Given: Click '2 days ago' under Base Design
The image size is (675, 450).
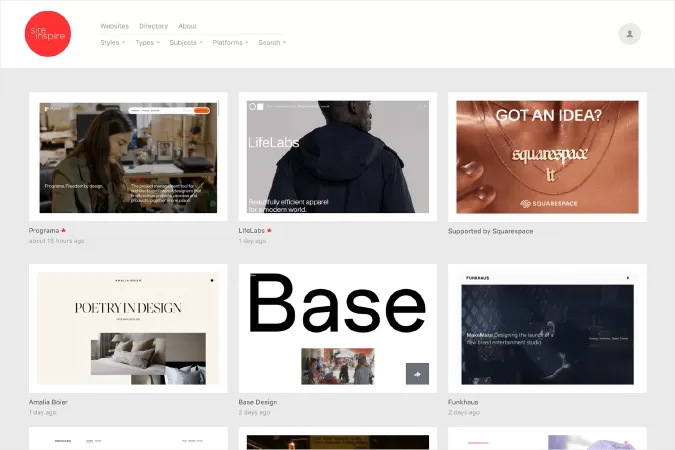Looking at the screenshot, I should [x=254, y=412].
